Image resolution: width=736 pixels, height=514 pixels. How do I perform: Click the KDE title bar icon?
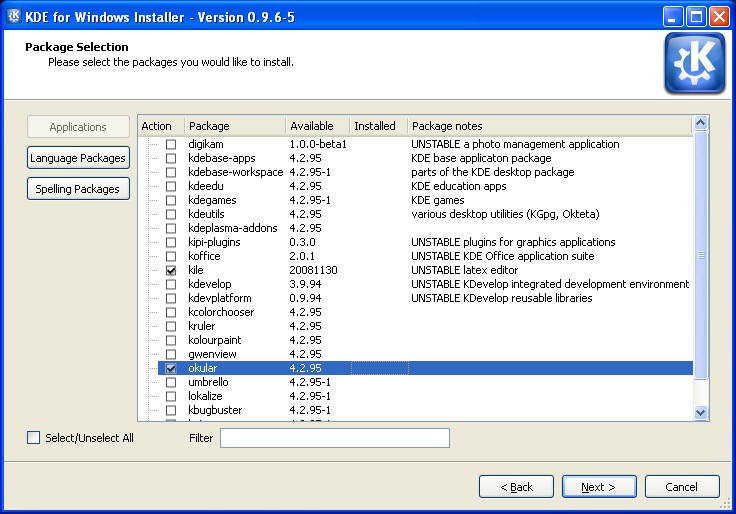coord(14,16)
